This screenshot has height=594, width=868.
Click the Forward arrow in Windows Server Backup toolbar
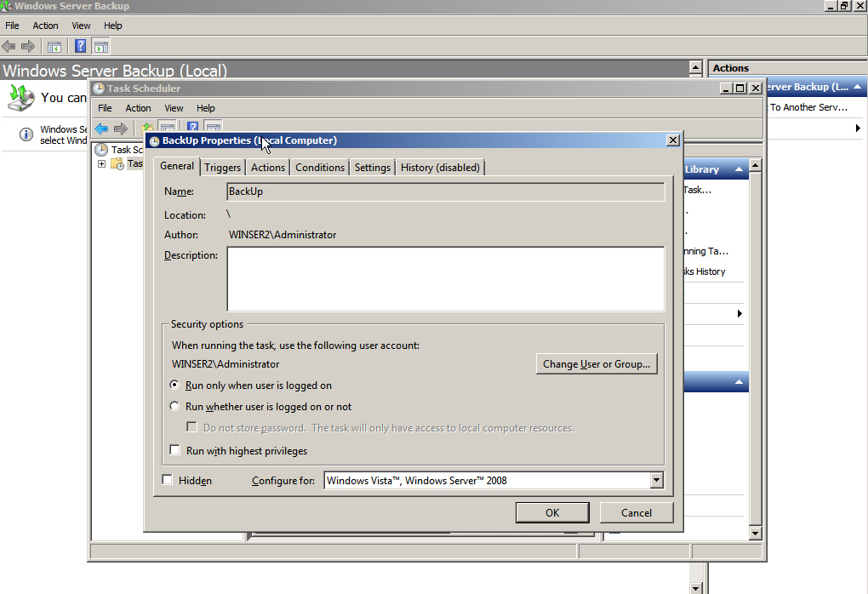pos(28,47)
